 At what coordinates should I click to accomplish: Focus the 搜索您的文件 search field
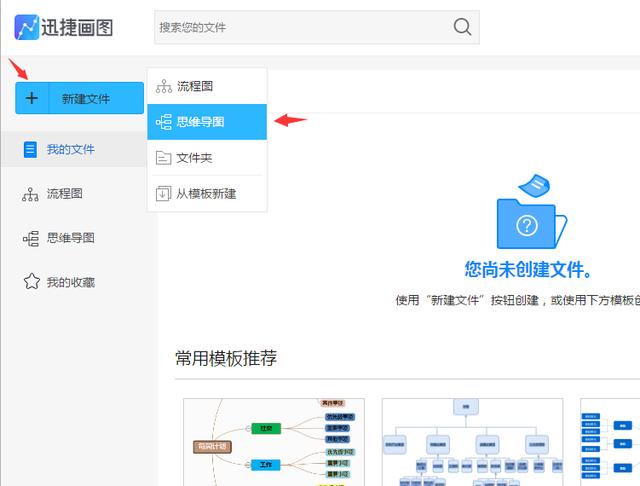pyautogui.click(x=300, y=27)
